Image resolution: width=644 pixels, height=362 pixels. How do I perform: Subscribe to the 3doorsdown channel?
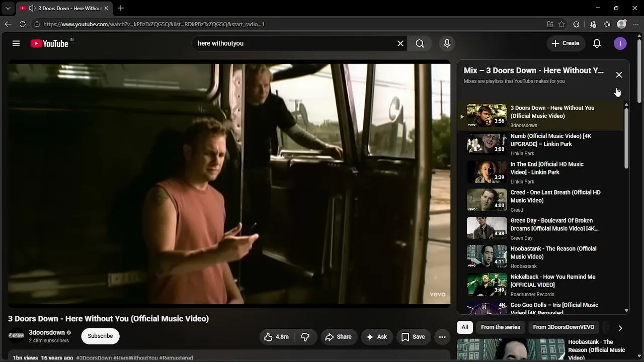100,336
